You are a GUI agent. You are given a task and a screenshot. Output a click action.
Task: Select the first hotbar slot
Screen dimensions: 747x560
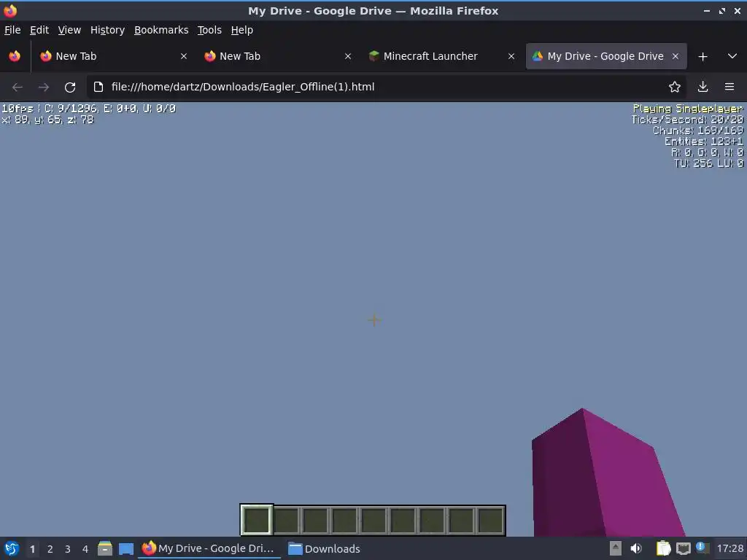click(x=256, y=520)
